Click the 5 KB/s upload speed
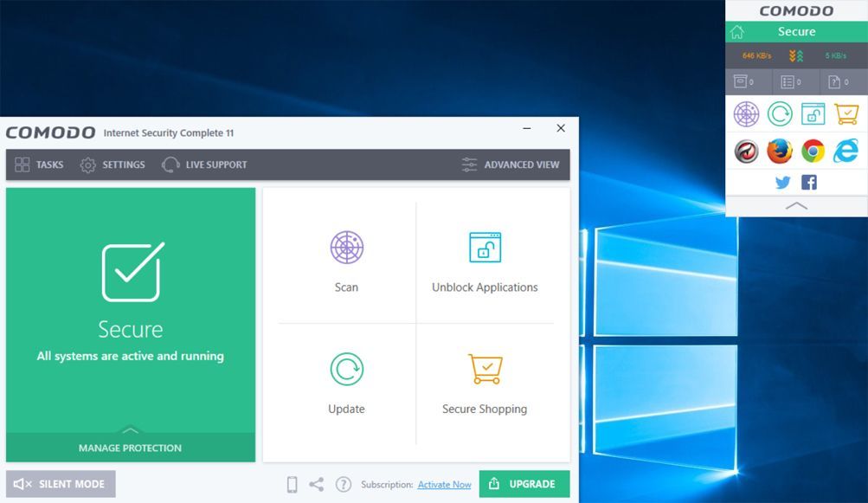This screenshot has width=868, height=503. 835,55
